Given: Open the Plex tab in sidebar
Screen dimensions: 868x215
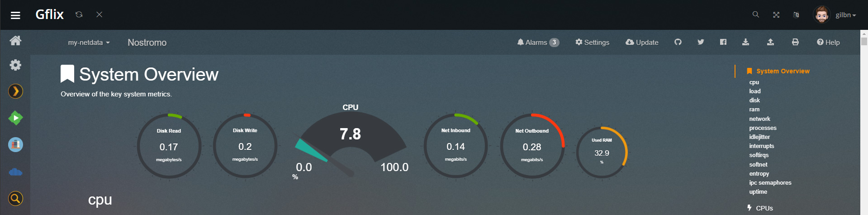Looking at the screenshot, I should [15, 91].
